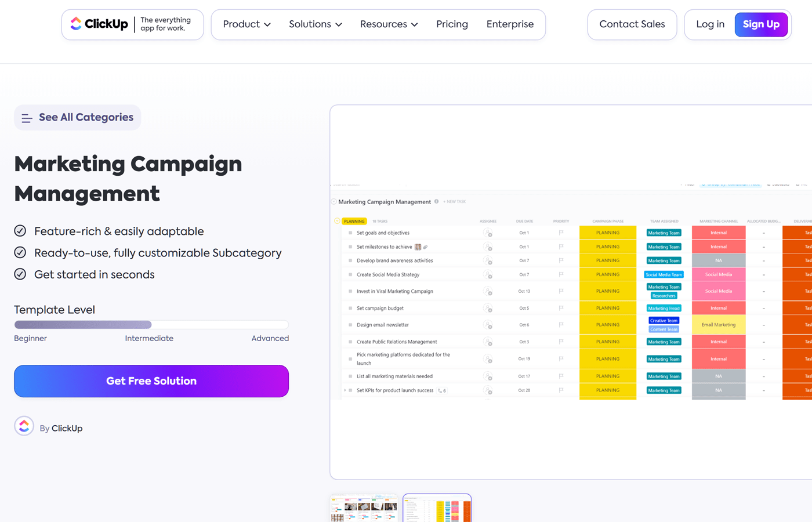Click the Get Free Solution button

pos(151,381)
